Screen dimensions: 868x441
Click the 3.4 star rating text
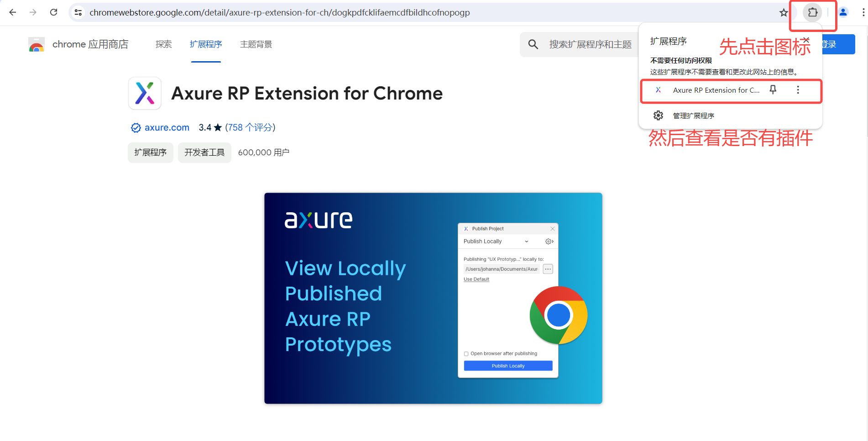point(210,128)
